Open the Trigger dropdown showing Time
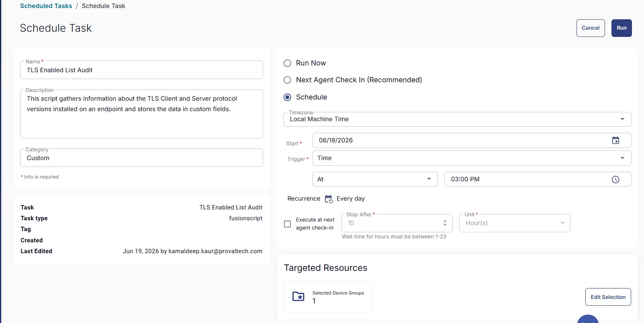Screen dimensions: 644x323 pos(472,158)
